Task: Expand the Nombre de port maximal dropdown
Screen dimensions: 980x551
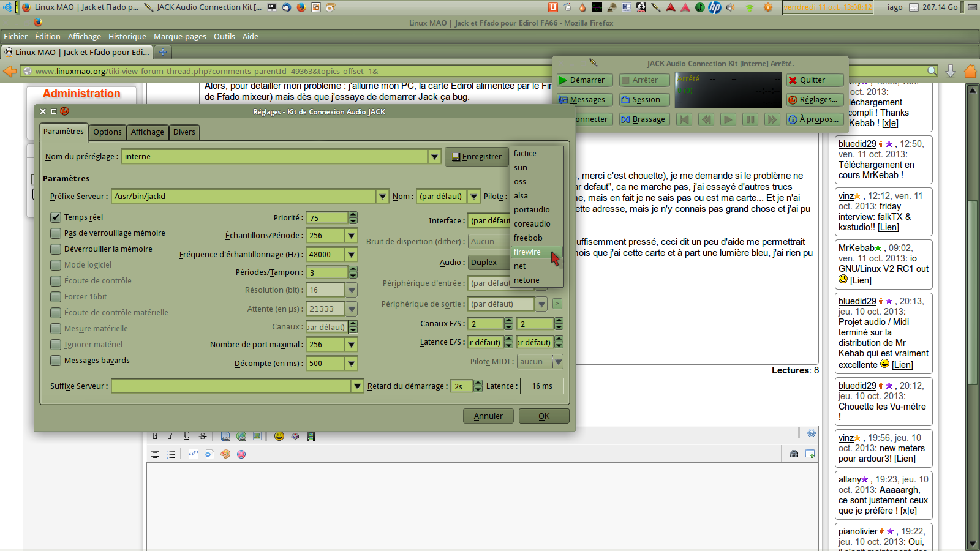Action: pyautogui.click(x=352, y=345)
